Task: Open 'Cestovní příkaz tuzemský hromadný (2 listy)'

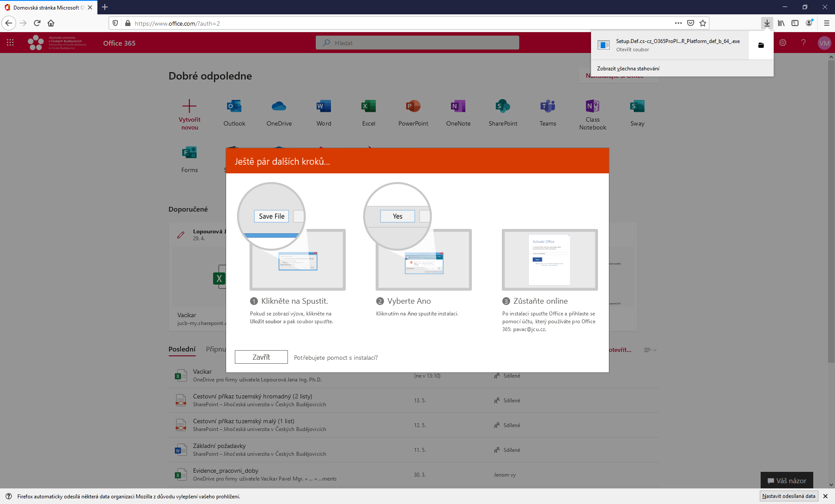Action: click(253, 396)
